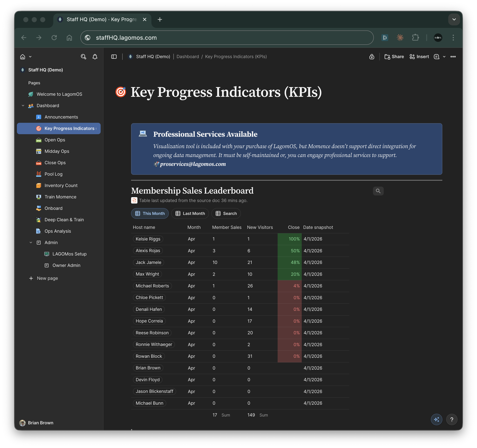Screen dimensions: 477x448
Task: Open Brian Brown user profile in sidebar
Action: (36, 423)
